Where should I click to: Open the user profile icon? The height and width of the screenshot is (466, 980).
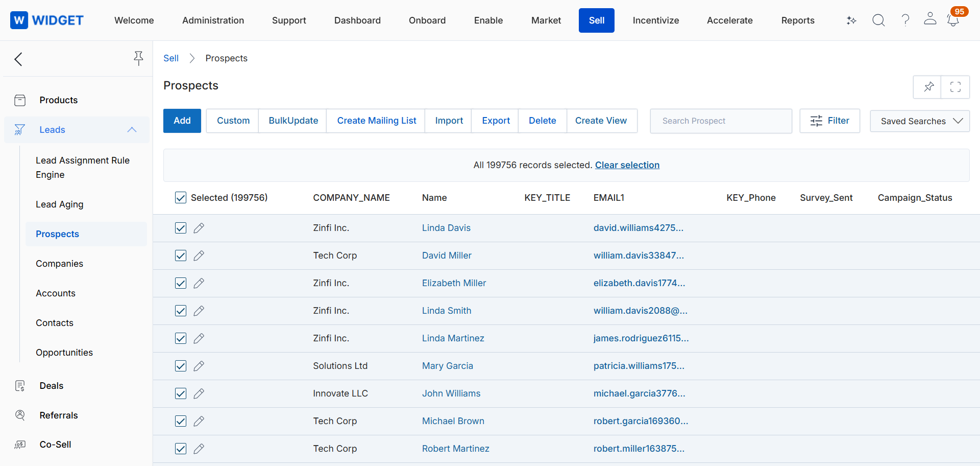click(x=930, y=18)
